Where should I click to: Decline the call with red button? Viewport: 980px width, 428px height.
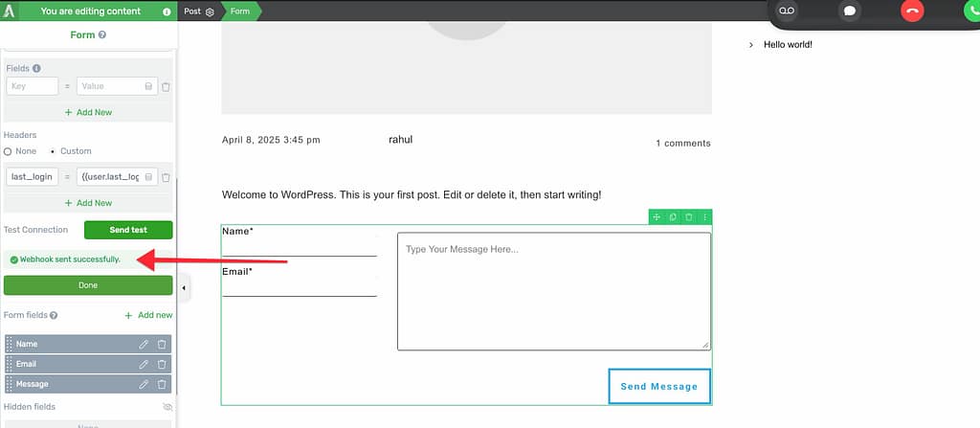(x=912, y=11)
